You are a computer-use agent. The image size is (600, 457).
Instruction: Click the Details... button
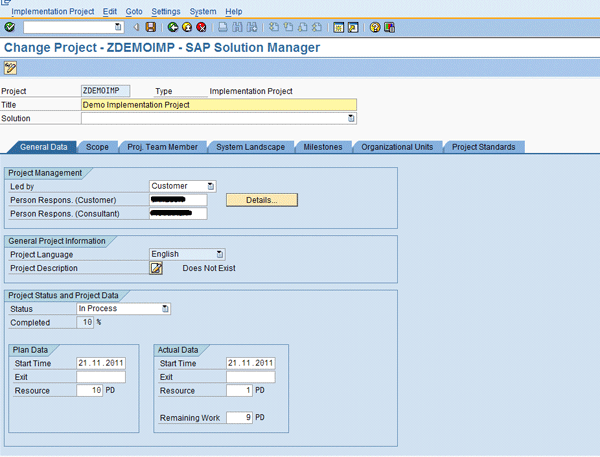pyautogui.click(x=262, y=200)
